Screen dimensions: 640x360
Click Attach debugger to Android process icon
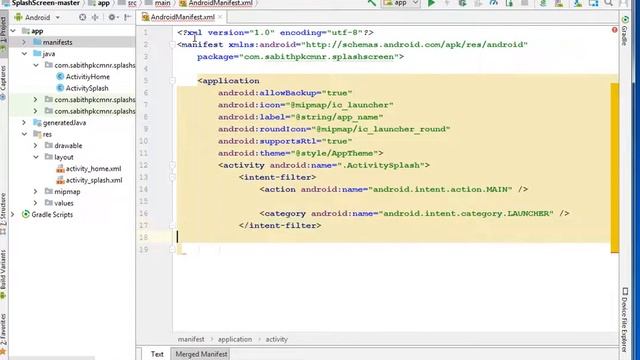click(509, 3)
